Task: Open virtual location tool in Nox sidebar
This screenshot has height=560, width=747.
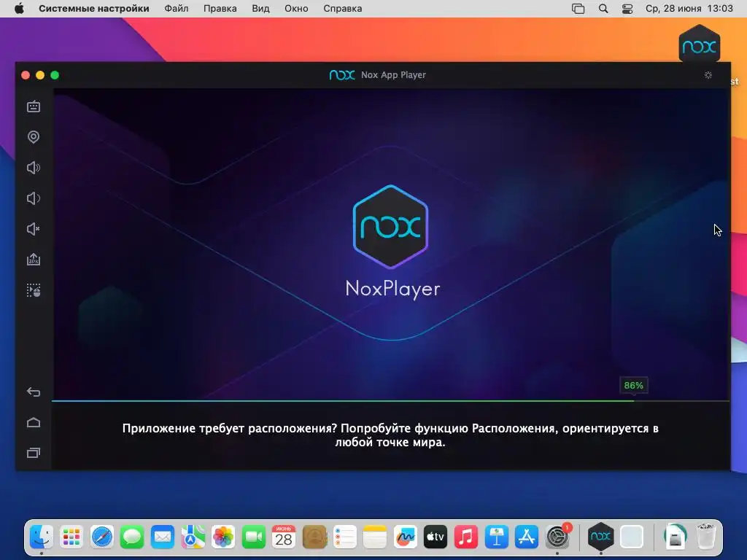Action: [x=34, y=137]
